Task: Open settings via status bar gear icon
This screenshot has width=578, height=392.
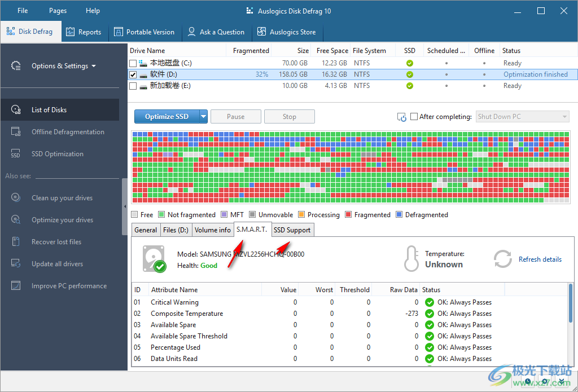Action: [545, 381]
